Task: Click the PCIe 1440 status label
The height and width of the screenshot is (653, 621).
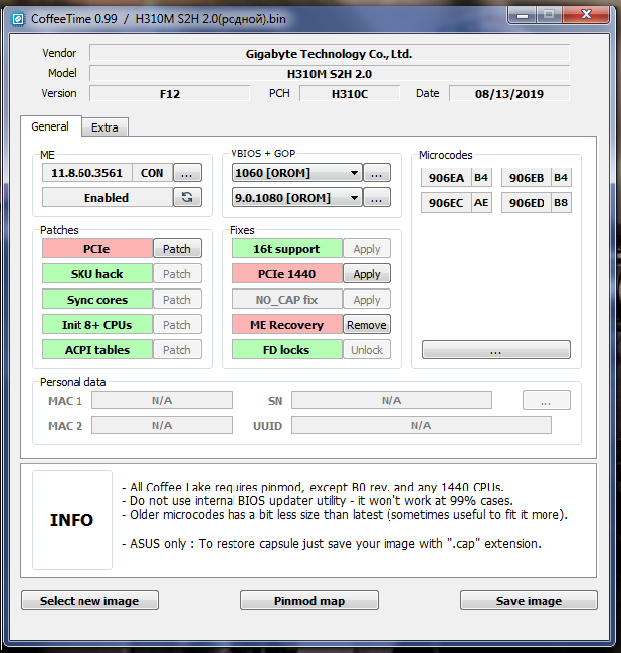Action: pos(287,274)
